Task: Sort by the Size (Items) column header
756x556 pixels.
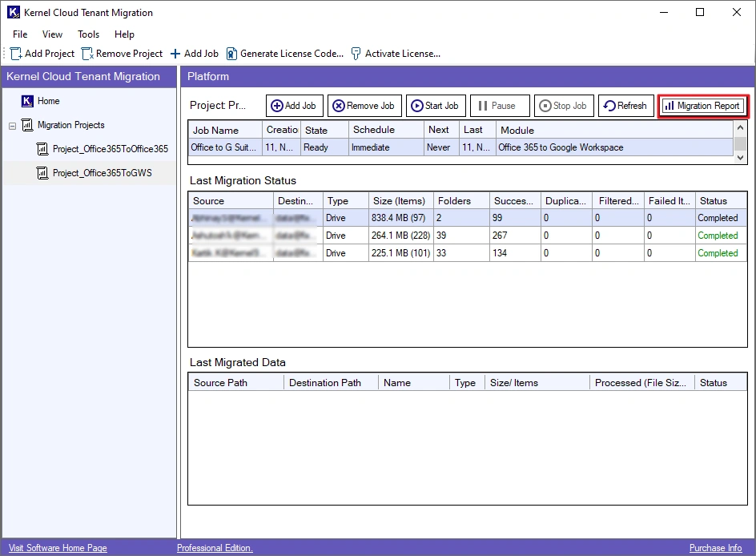Action: [398, 201]
